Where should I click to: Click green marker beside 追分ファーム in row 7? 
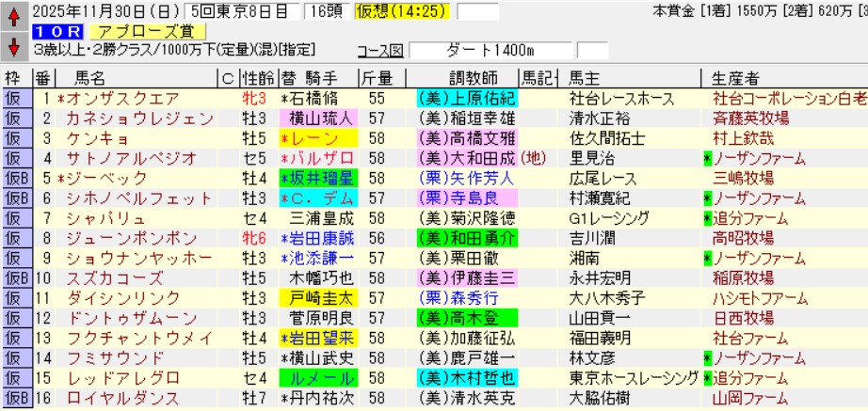coord(707,216)
